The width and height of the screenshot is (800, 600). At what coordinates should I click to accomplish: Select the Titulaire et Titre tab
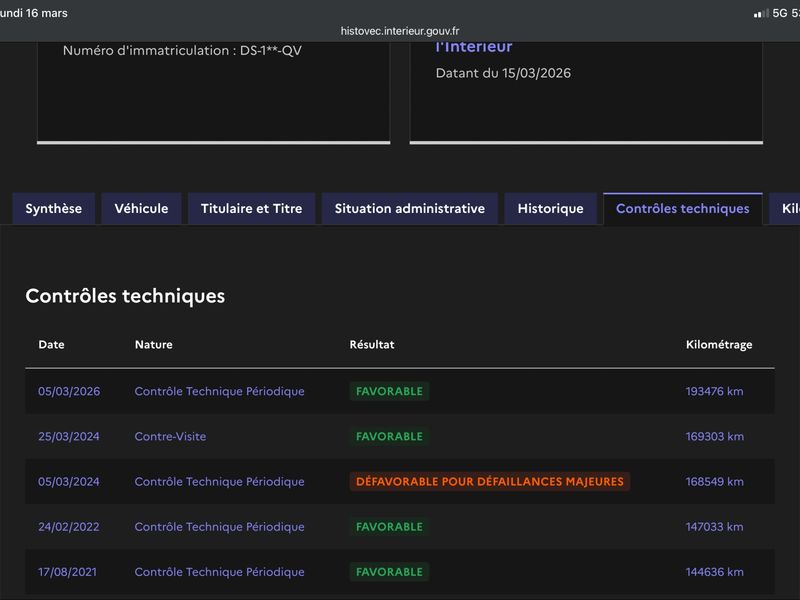coord(252,209)
